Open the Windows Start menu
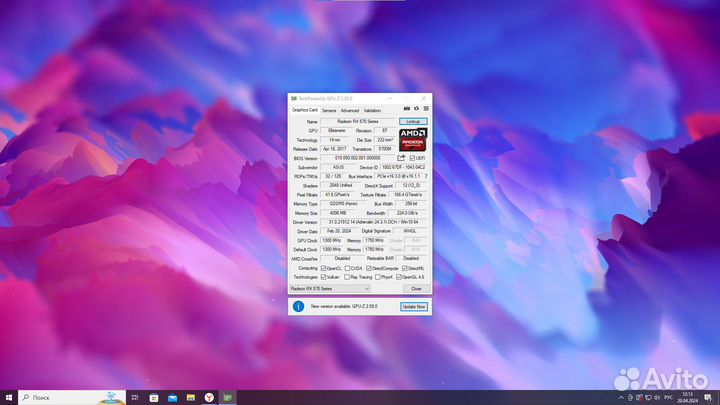Screen dimensions: 720x405 coord(9,397)
